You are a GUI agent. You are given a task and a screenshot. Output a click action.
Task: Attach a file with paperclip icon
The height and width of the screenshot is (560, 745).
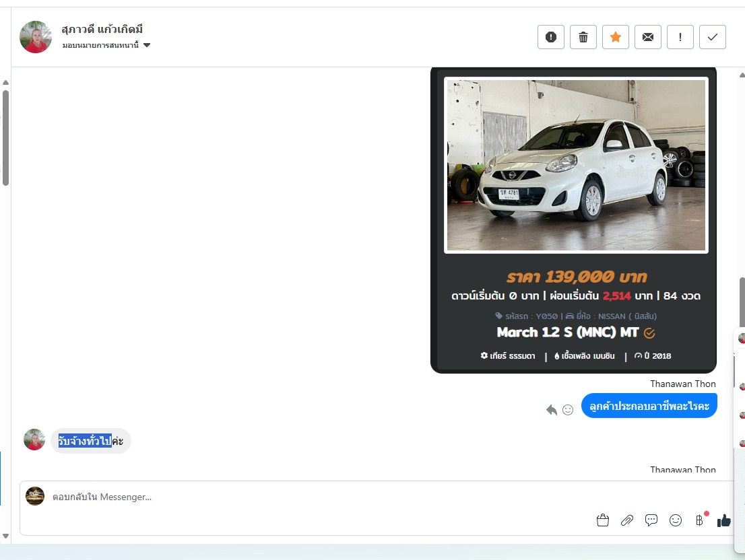pos(626,520)
